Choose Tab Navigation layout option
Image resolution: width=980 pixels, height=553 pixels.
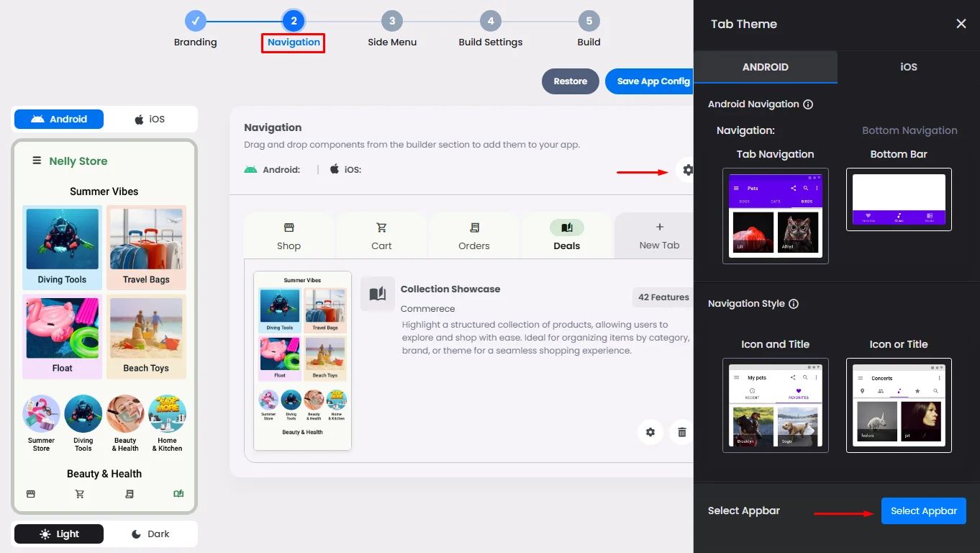coord(776,216)
